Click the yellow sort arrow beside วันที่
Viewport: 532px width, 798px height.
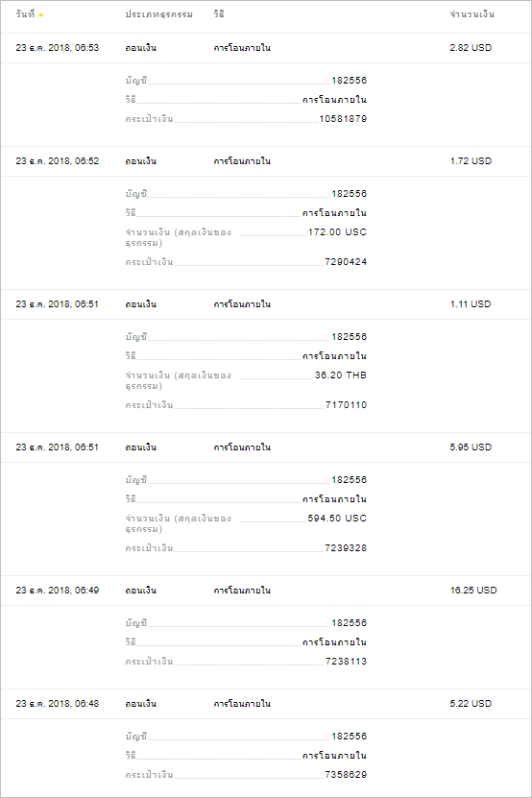point(40,14)
